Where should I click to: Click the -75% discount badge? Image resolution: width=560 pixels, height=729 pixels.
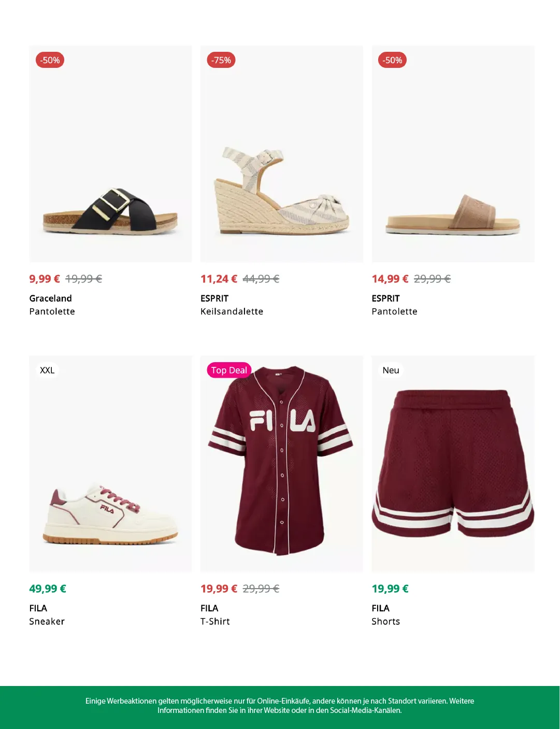coord(221,60)
